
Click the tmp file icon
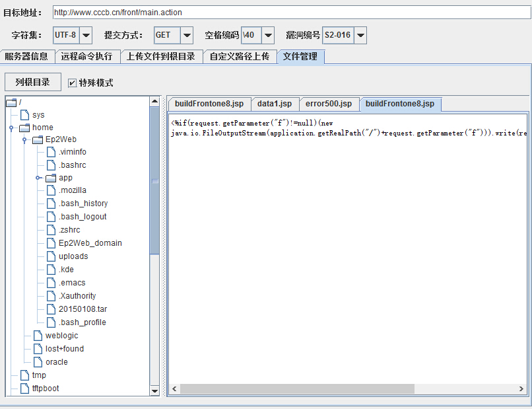(25, 375)
